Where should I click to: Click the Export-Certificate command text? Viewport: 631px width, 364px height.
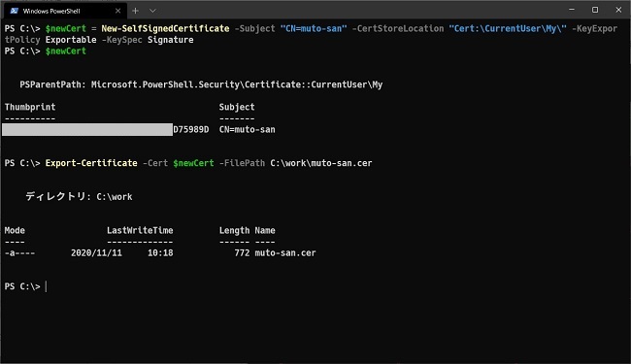point(91,163)
